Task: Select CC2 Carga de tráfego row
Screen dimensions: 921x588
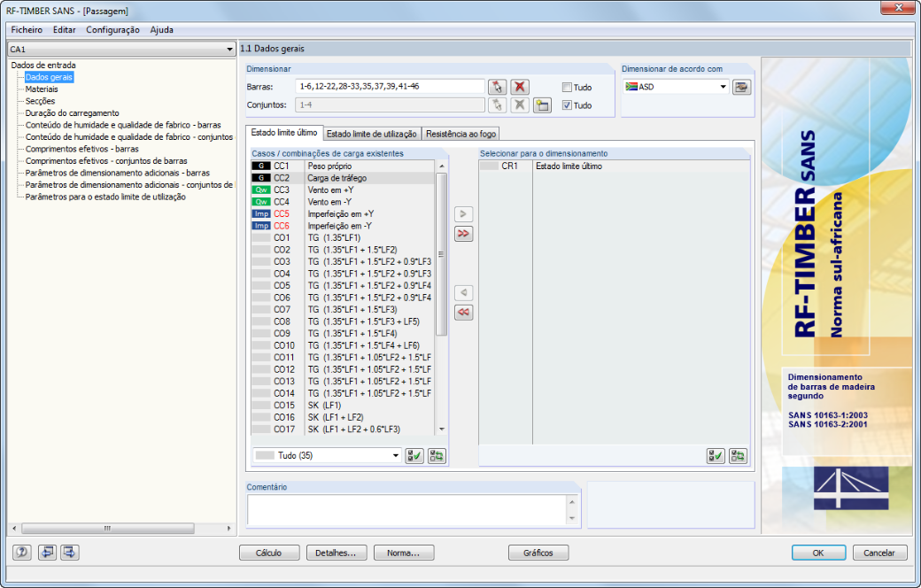Action: [343, 178]
